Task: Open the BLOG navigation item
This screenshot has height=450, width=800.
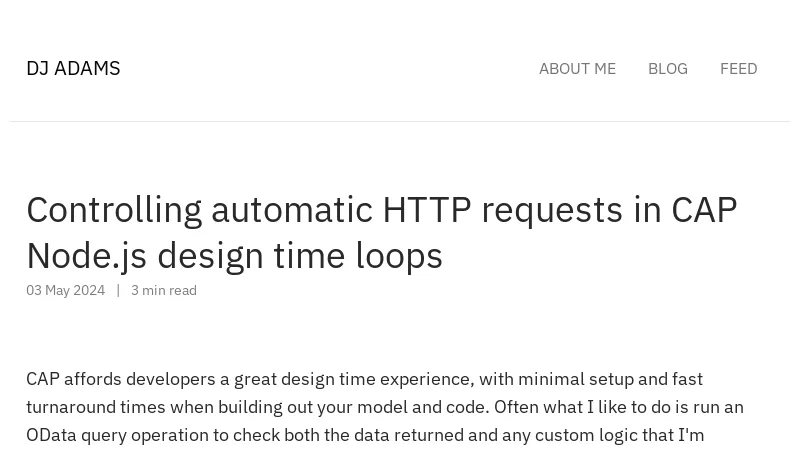Action: [667, 68]
